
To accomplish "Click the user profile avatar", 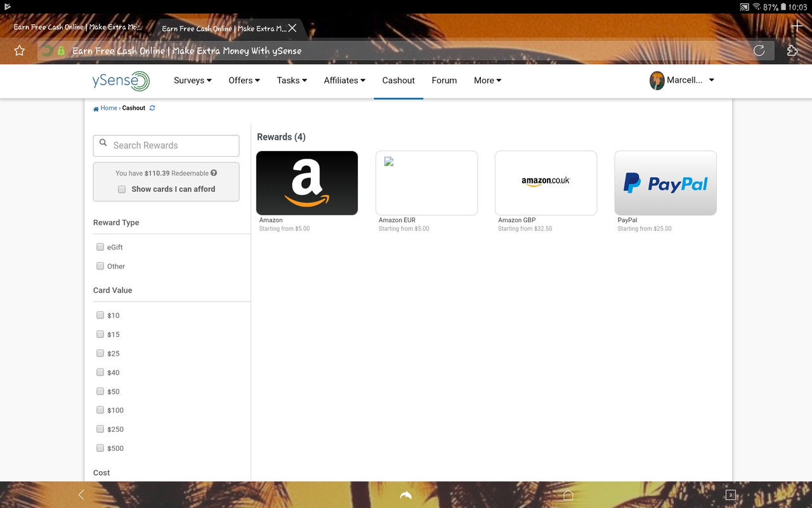I will [657, 81].
